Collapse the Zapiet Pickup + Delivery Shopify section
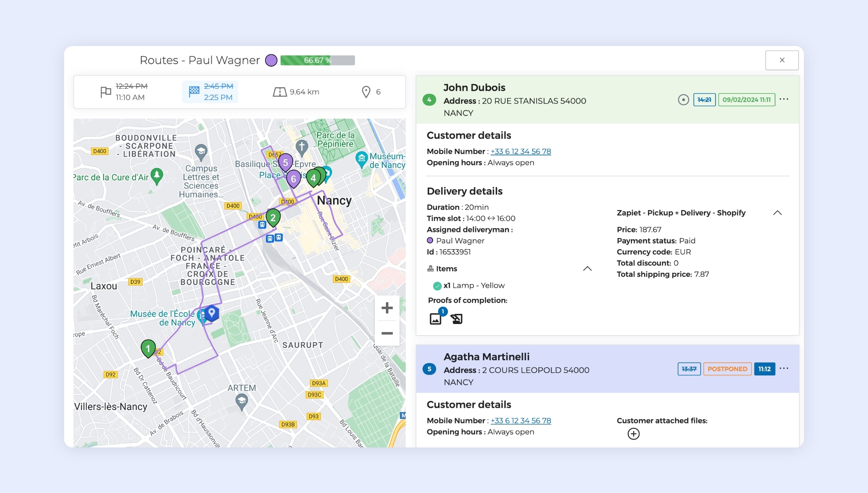Screen dimensions: 868x493 pos(777,213)
